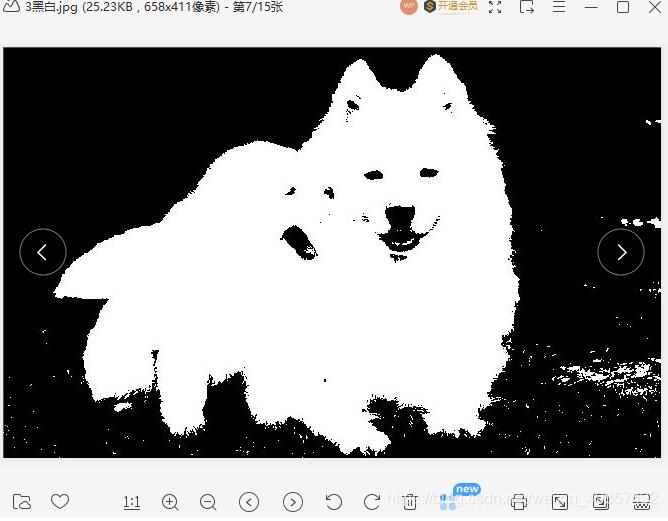Enter fullscreen view mode

coord(494,7)
